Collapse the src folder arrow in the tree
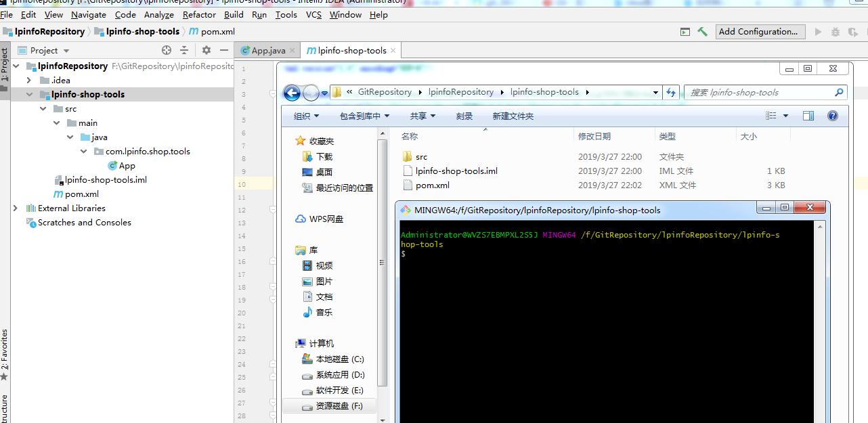This screenshot has width=868, height=423. point(43,108)
